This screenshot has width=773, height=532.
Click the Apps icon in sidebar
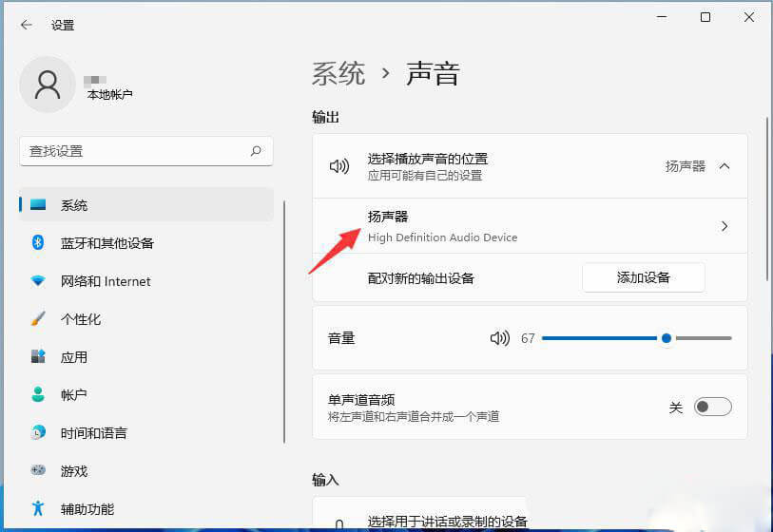(x=38, y=357)
